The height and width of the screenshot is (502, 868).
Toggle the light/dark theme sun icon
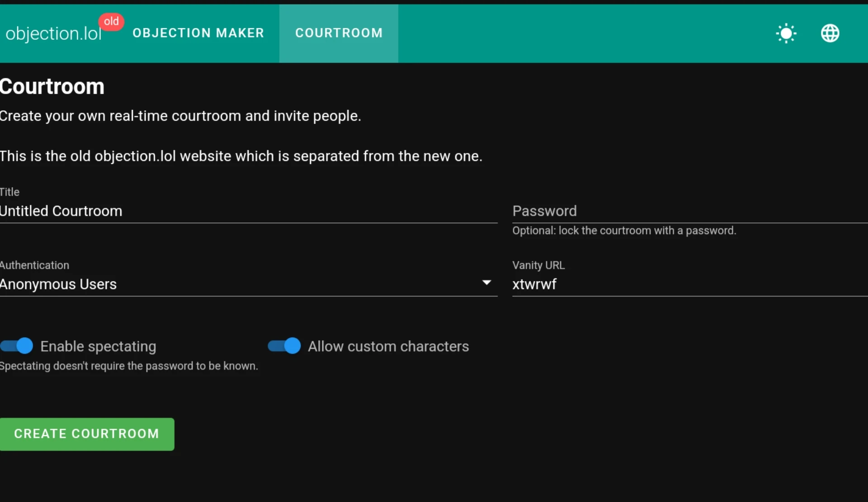tap(786, 33)
